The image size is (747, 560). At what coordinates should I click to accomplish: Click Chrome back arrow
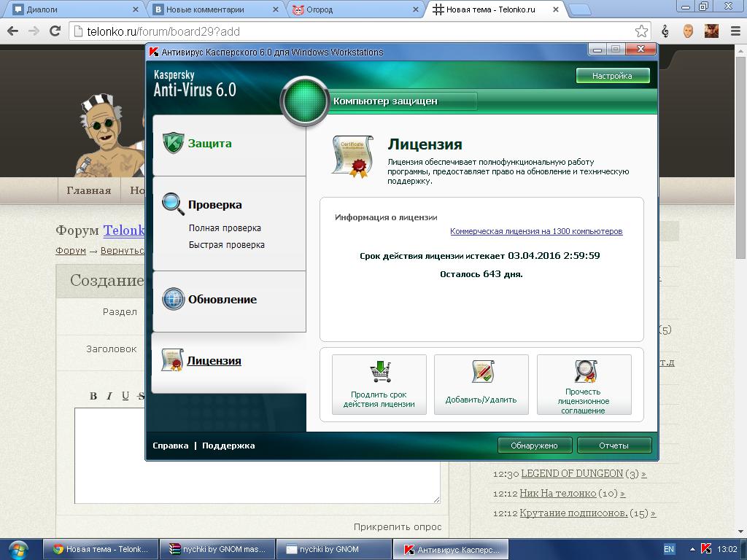pyautogui.click(x=13, y=31)
